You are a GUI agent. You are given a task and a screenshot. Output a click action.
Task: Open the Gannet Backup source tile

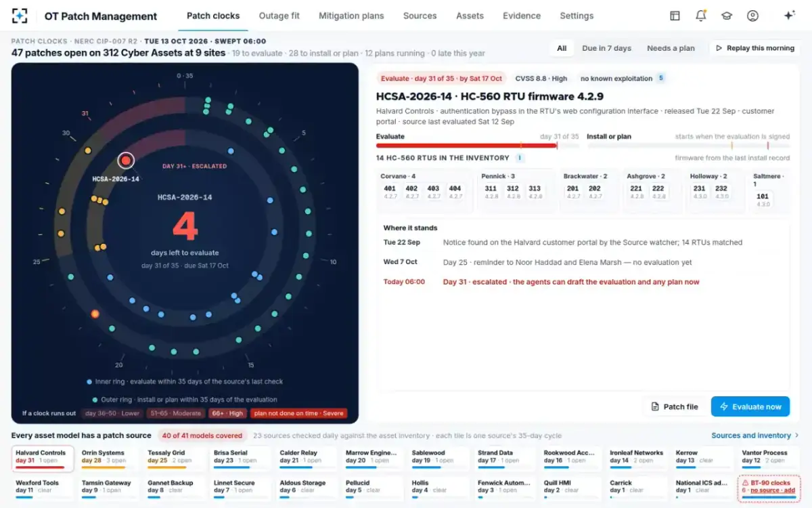(x=175, y=488)
